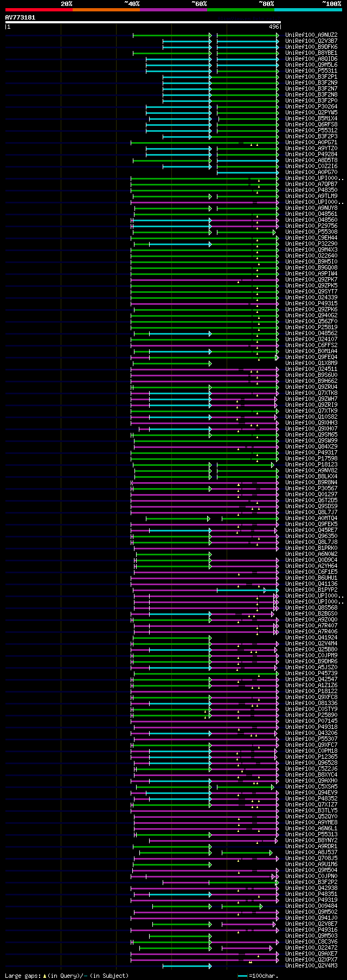
Task: Choose hit UniRef100_P07145
Action: tap(311, 721)
